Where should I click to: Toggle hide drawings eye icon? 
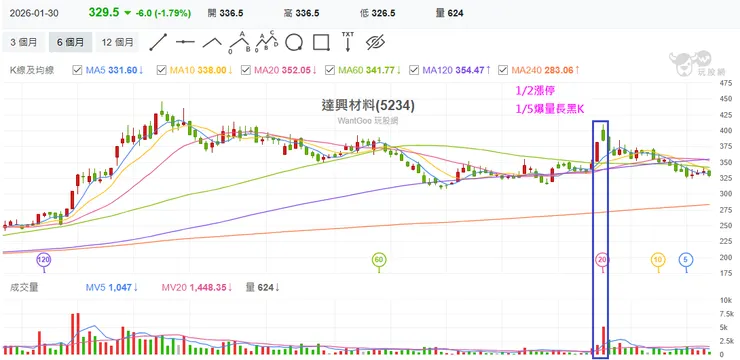click(x=375, y=42)
